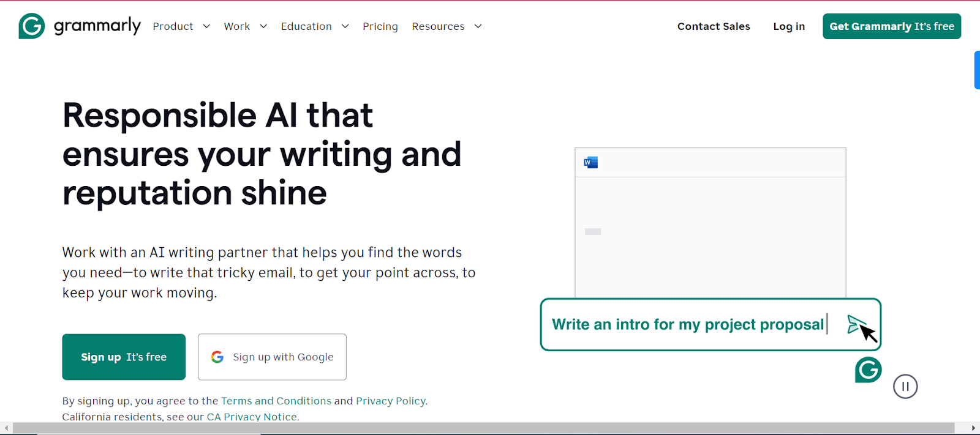
Task: Click the prompt field about project proposal
Action: point(710,324)
